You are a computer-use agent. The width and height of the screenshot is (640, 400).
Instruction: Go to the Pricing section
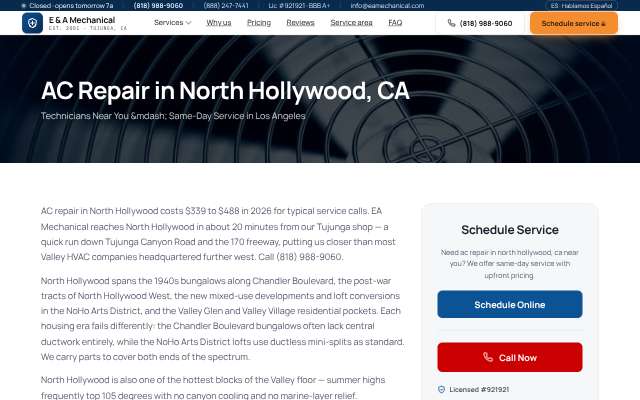(x=259, y=22)
